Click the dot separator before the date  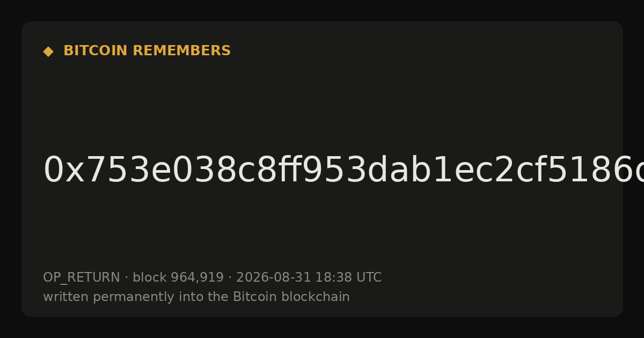pyautogui.click(x=230, y=278)
